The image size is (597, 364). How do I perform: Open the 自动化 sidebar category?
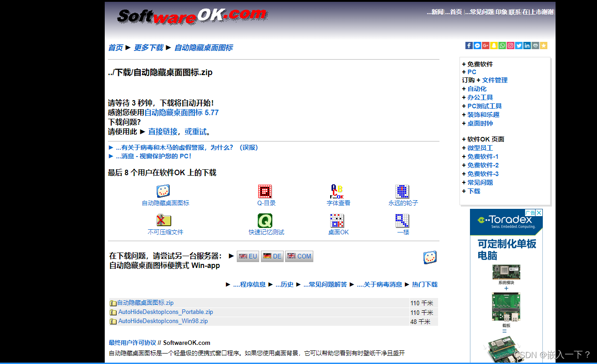click(477, 89)
